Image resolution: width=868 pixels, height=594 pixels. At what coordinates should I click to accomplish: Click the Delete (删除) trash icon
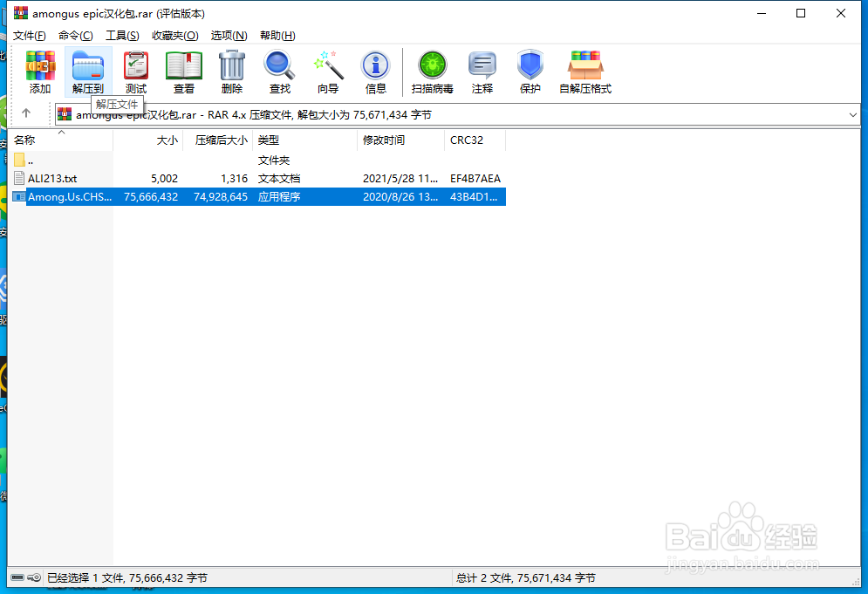click(232, 72)
